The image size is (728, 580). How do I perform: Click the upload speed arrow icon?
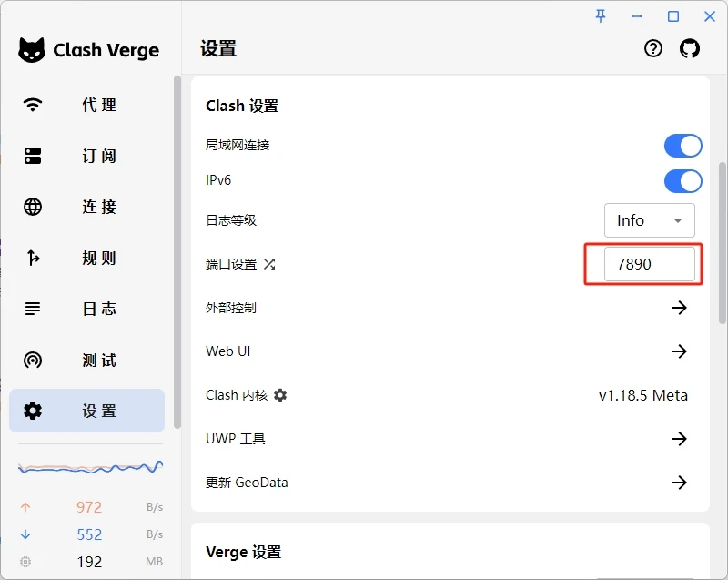[x=25, y=507]
